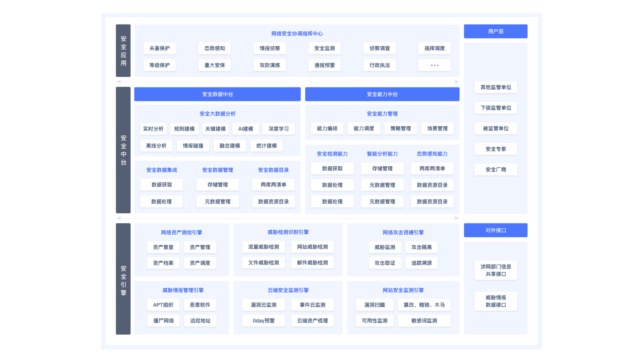The image size is (644, 362).
Task: Select the 行政执法 box
Action: pos(380,65)
